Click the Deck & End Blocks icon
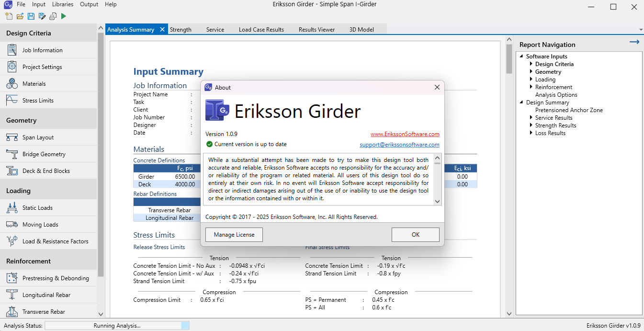This screenshot has height=331, width=644. pos(12,171)
